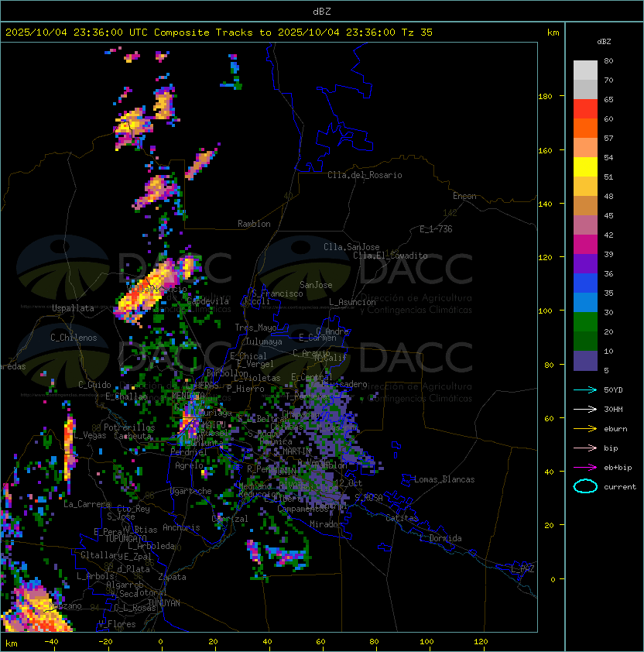Click the cyan 50YD arrow legend icon
This screenshot has height=652, width=644.
click(x=585, y=390)
